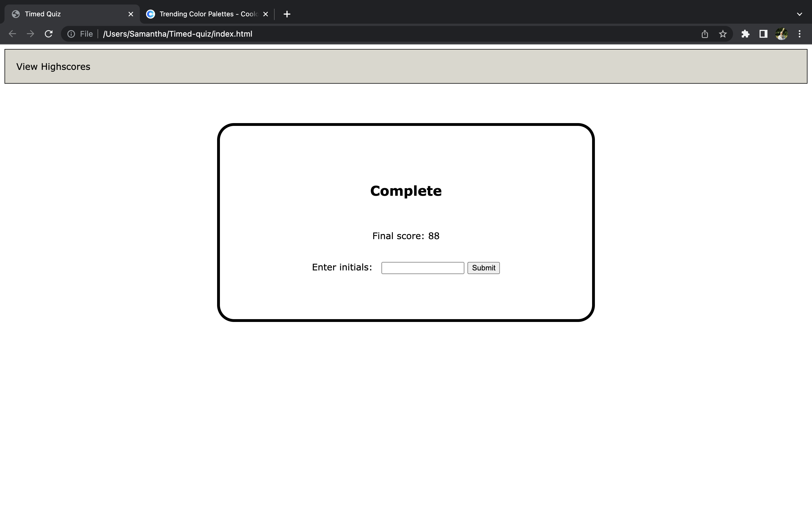Open View Highscores
Viewport: 812px width, 507px height.
(53, 66)
